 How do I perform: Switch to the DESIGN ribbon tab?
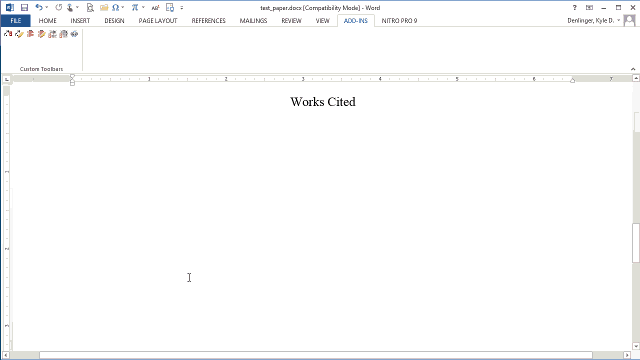pyautogui.click(x=114, y=20)
